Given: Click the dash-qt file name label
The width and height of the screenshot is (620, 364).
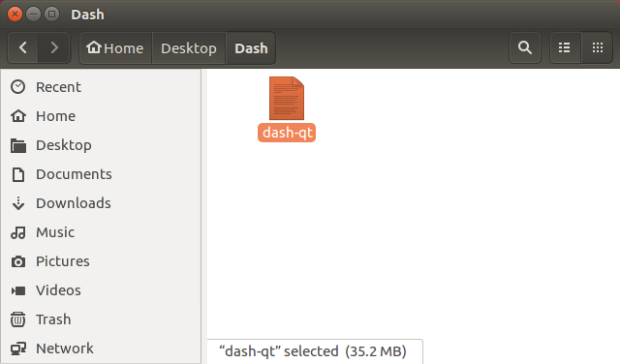Looking at the screenshot, I should tap(287, 133).
